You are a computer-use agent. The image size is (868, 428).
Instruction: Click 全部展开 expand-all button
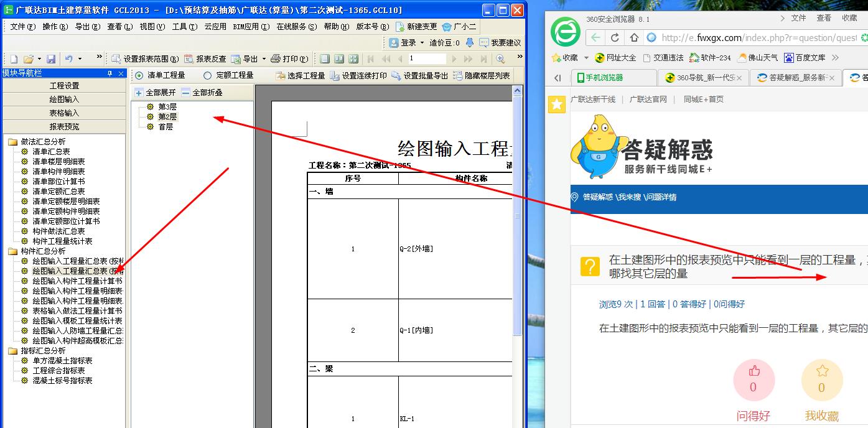[156, 92]
